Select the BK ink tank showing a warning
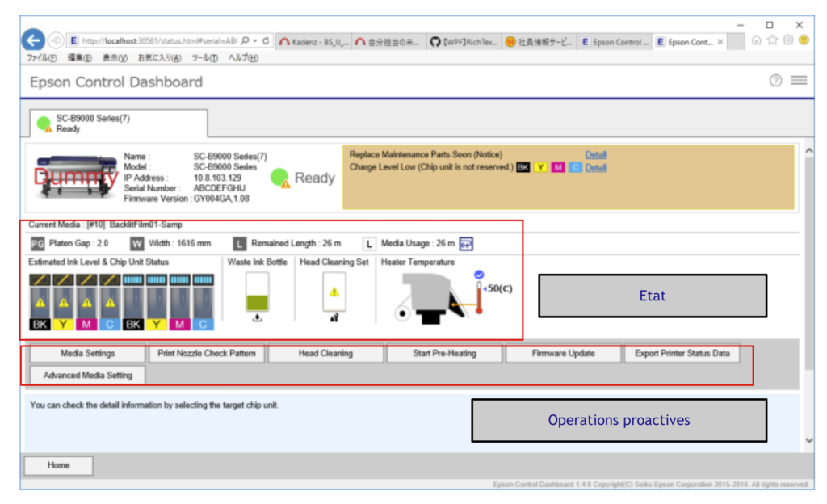827x504 pixels. pyautogui.click(x=40, y=302)
